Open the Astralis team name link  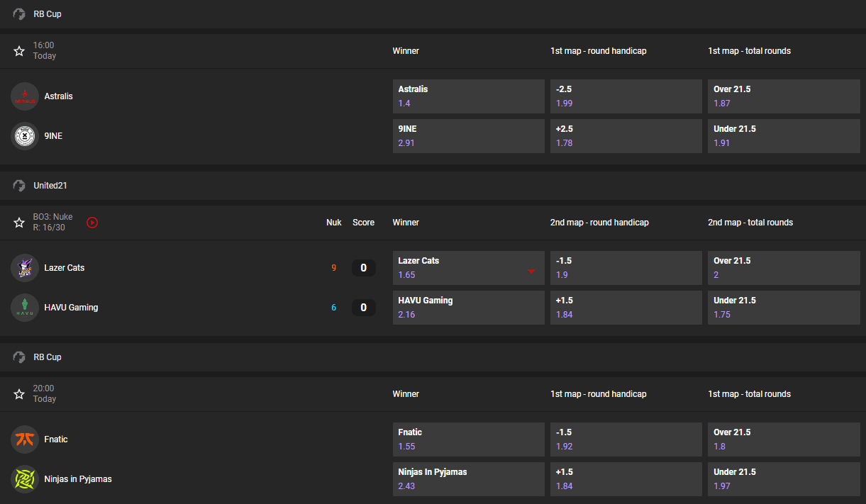[x=58, y=96]
